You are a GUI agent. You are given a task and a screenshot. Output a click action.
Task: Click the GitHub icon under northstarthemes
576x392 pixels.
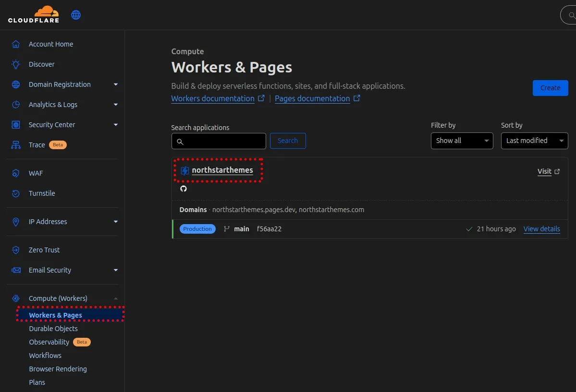click(183, 189)
